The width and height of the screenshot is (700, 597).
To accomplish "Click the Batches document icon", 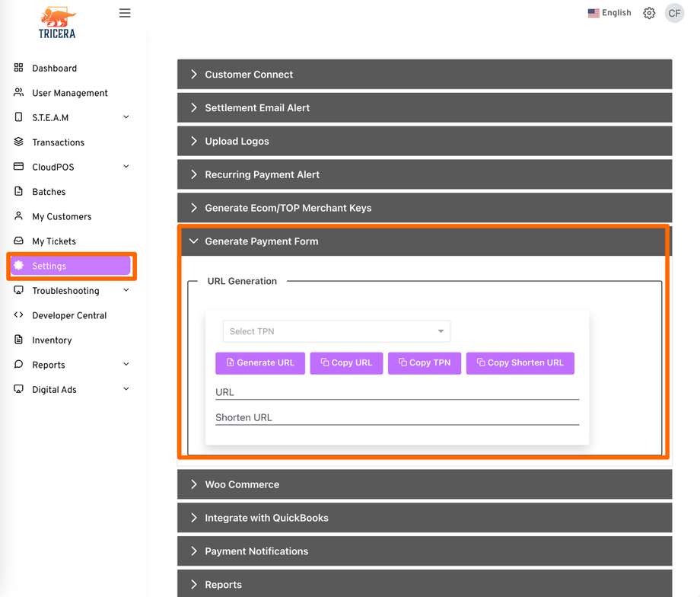I will 19,192.
